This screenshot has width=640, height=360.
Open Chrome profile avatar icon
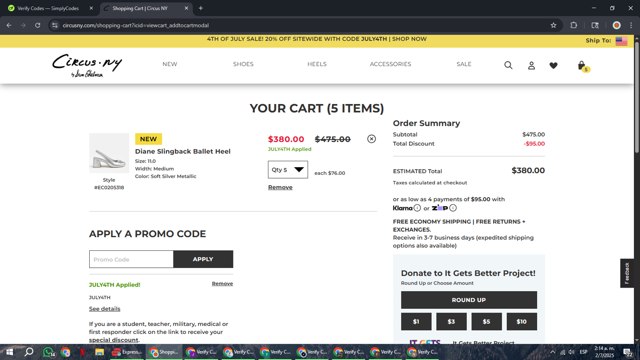pyautogui.click(x=616, y=25)
